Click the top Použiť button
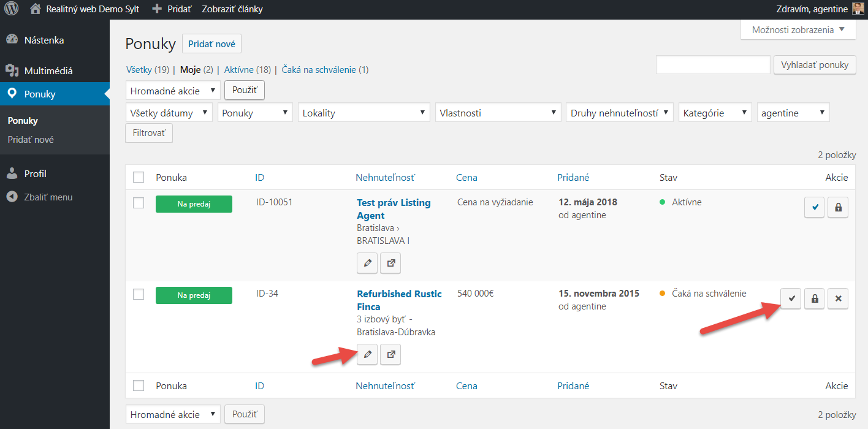Image resolution: width=868 pixels, height=429 pixels. point(245,90)
